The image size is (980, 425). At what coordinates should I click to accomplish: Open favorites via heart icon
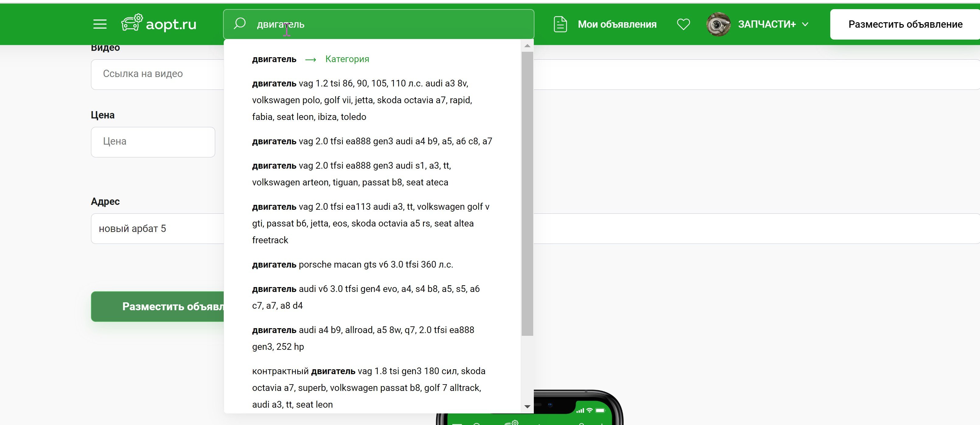[683, 24]
